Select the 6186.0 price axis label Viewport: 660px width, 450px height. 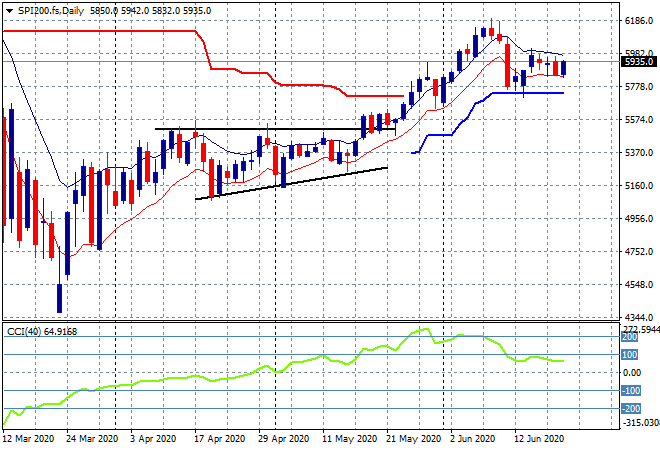click(x=639, y=21)
